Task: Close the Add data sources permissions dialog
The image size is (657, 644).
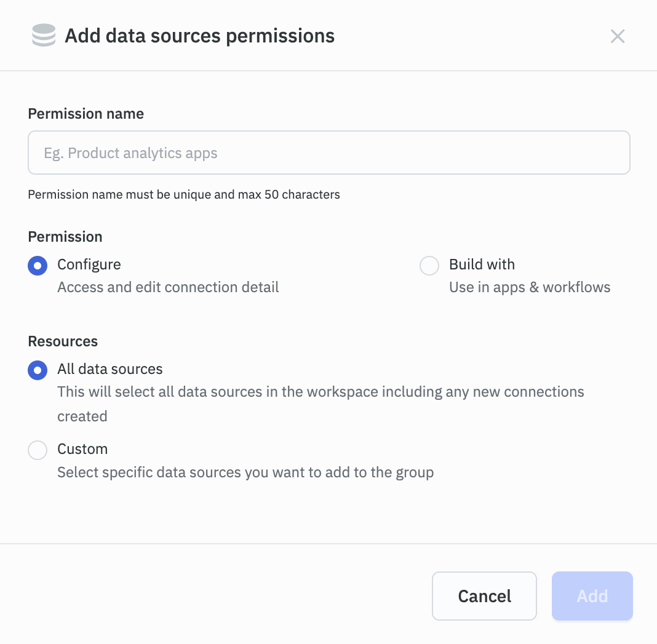Action: tap(618, 36)
